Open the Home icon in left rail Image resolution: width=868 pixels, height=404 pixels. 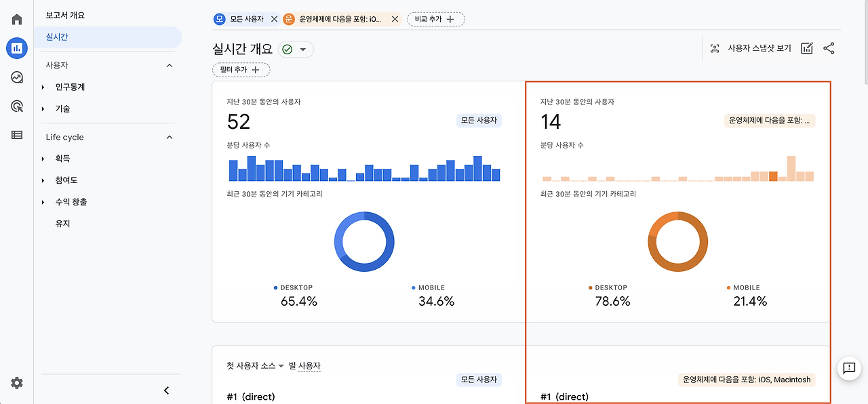click(x=17, y=19)
